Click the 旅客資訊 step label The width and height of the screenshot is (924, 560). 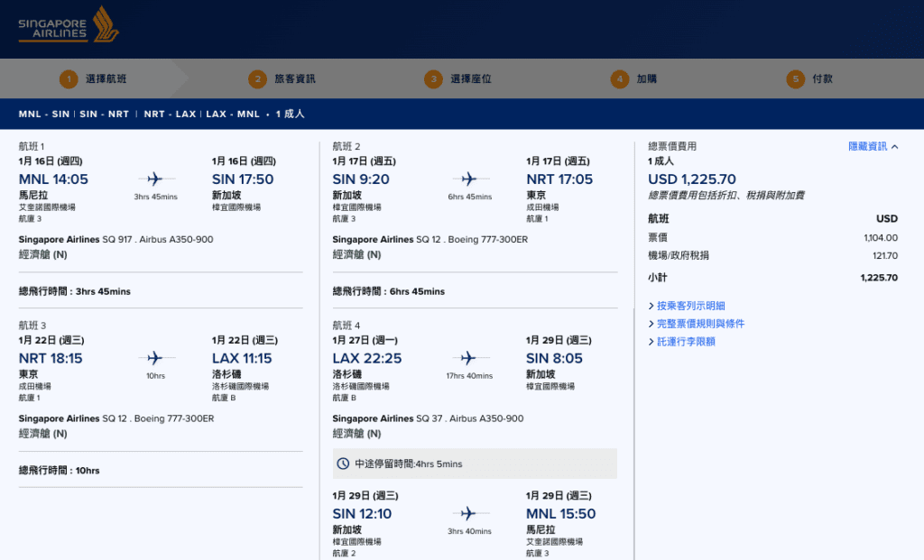[x=295, y=79]
